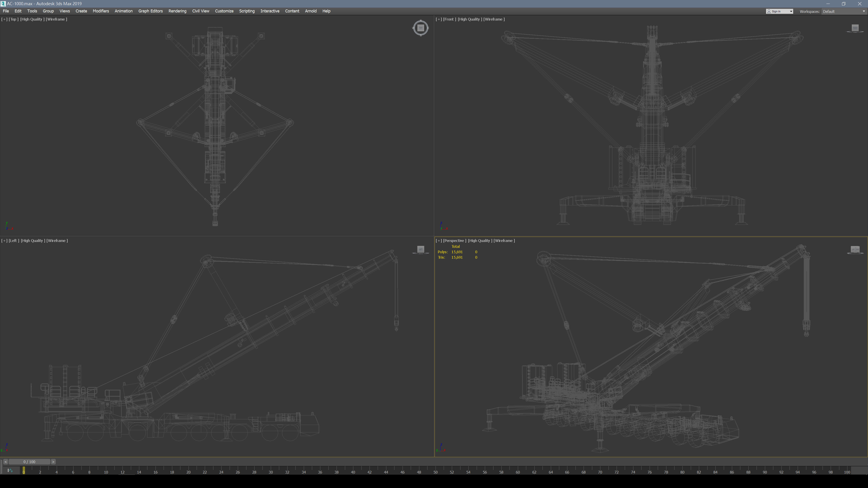
Task: Jump to frame 50 on the timeline
Action: [x=435, y=472]
